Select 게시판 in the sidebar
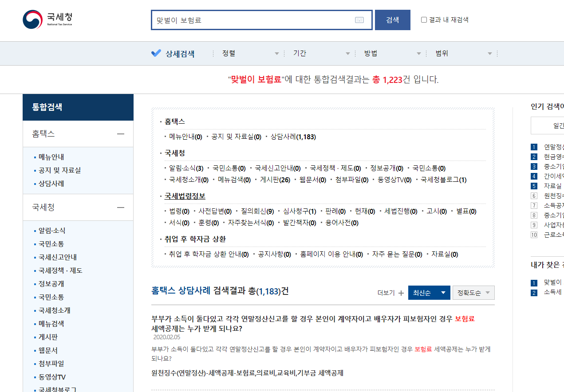 [x=48, y=337]
